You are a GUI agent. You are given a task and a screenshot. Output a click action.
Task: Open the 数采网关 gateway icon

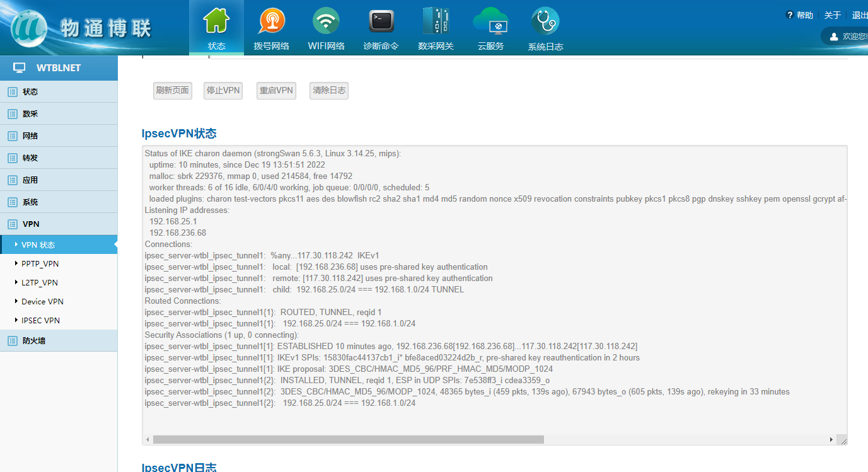tap(436, 22)
